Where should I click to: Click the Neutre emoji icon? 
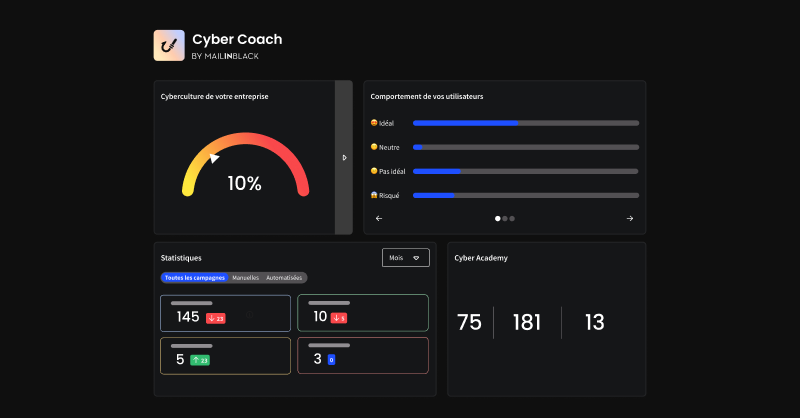pos(374,147)
